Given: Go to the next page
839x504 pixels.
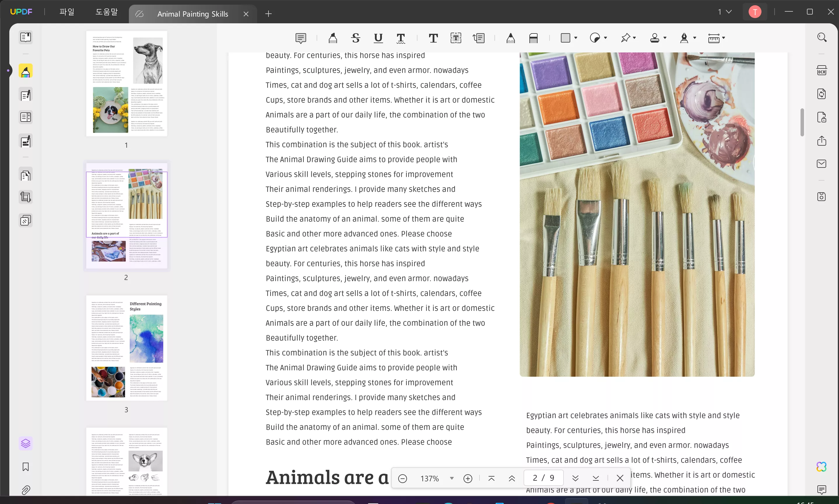Looking at the screenshot, I should pyautogui.click(x=575, y=478).
